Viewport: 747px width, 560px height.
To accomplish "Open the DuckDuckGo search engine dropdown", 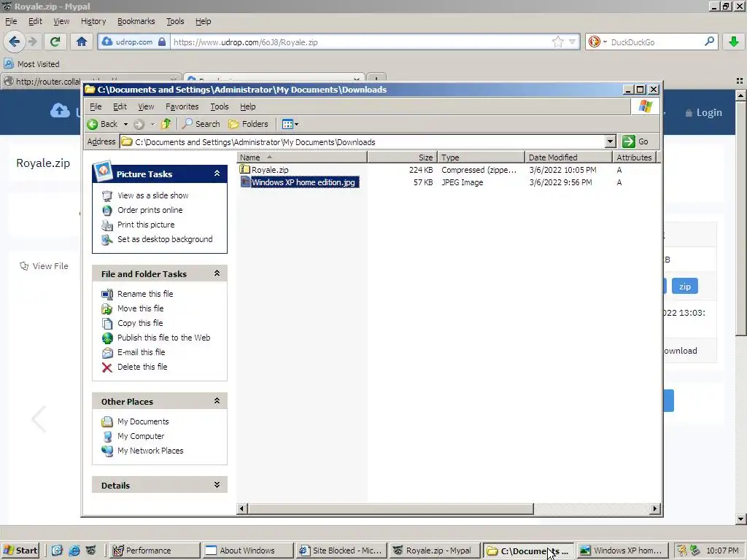I will click(597, 42).
